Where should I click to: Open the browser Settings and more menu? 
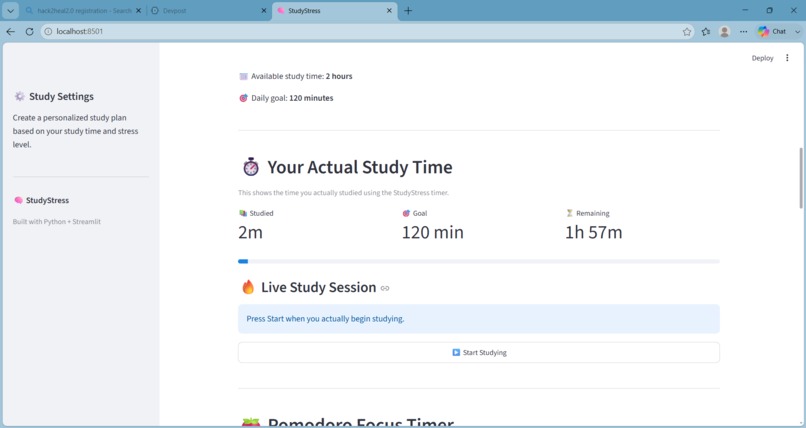coord(743,31)
